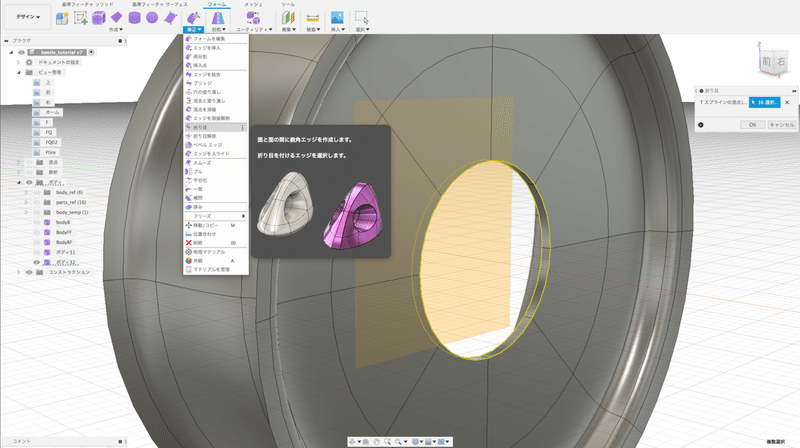This screenshot has width=800, height=448.
Task: Expand the body_ref (6) folder
Action: 26,192
